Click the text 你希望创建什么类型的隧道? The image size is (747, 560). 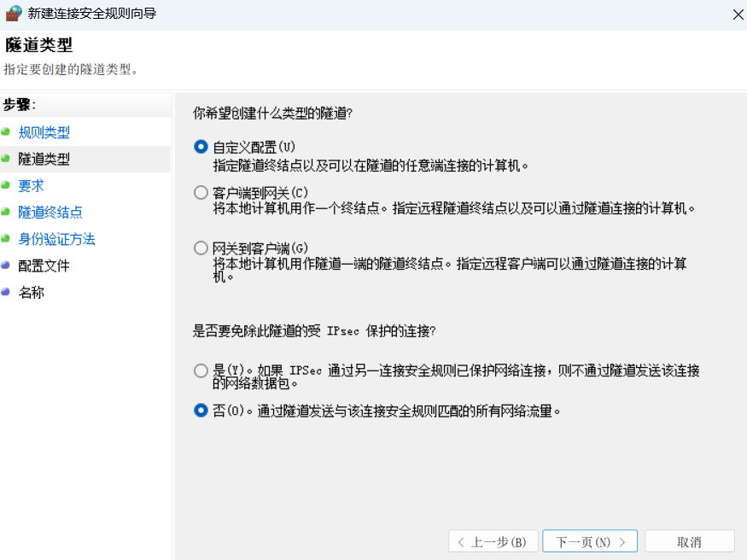pos(272,114)
